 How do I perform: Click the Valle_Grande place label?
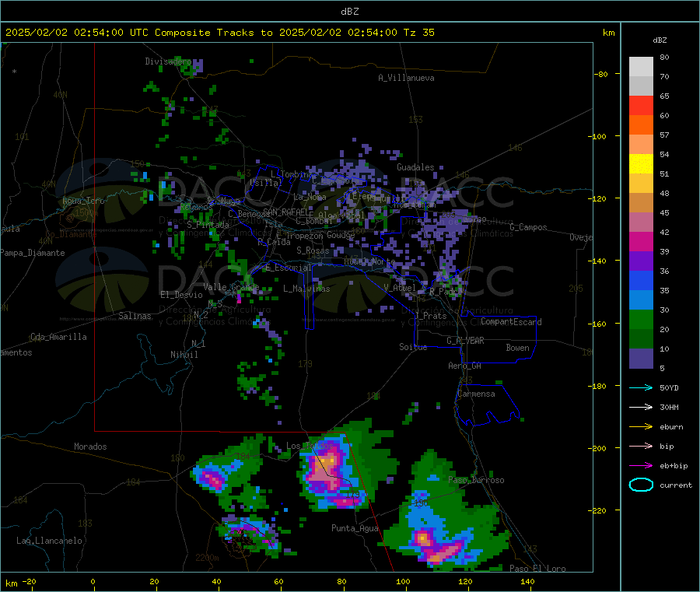pos(231,287)
